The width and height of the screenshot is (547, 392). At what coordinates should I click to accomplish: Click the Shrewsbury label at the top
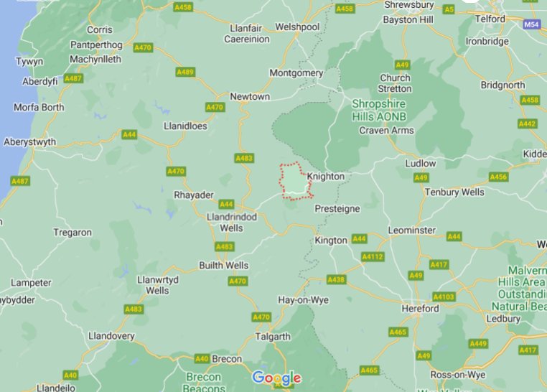point(409,5)
